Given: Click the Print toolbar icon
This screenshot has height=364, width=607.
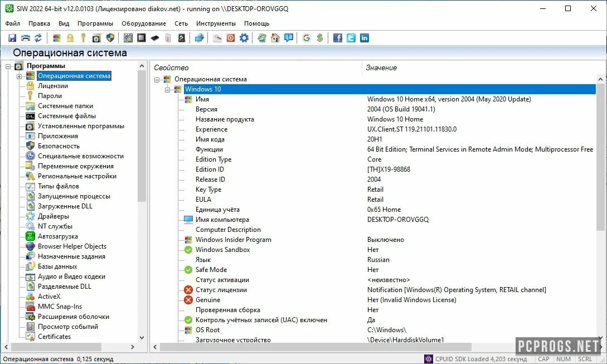Looking at the screenshot, I should 25,38.
